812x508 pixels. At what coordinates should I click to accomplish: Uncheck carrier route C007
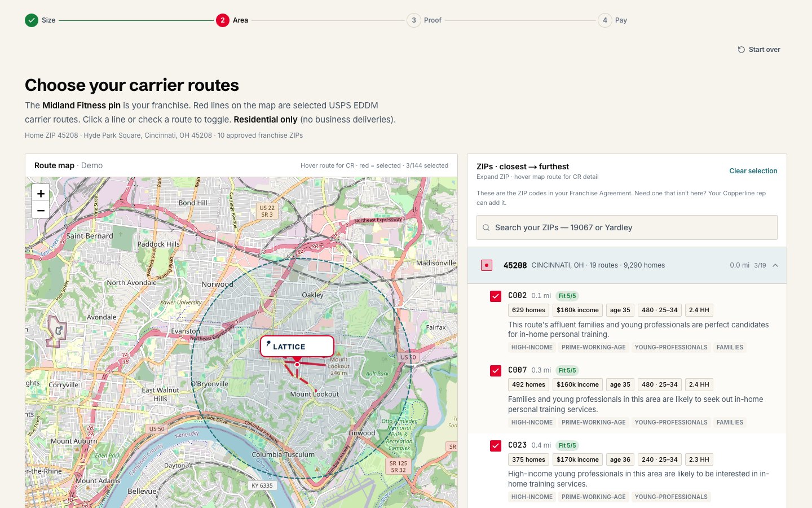click(x=496, y=371)
